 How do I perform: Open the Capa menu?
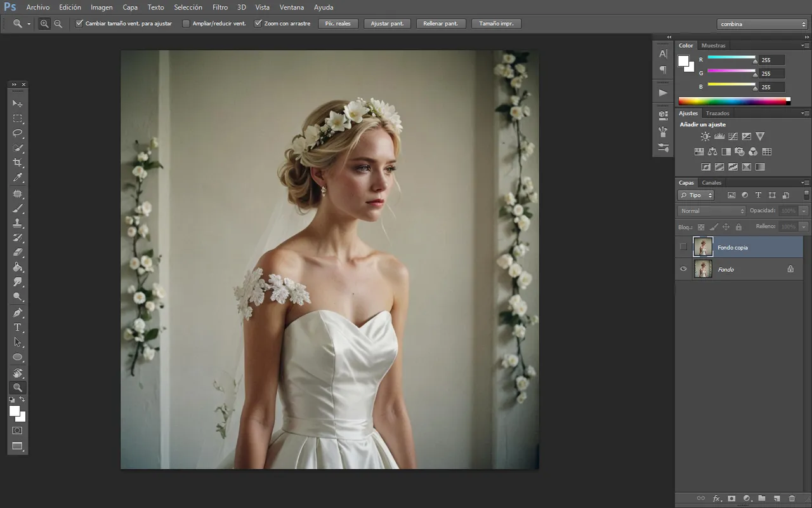(130, 8)
